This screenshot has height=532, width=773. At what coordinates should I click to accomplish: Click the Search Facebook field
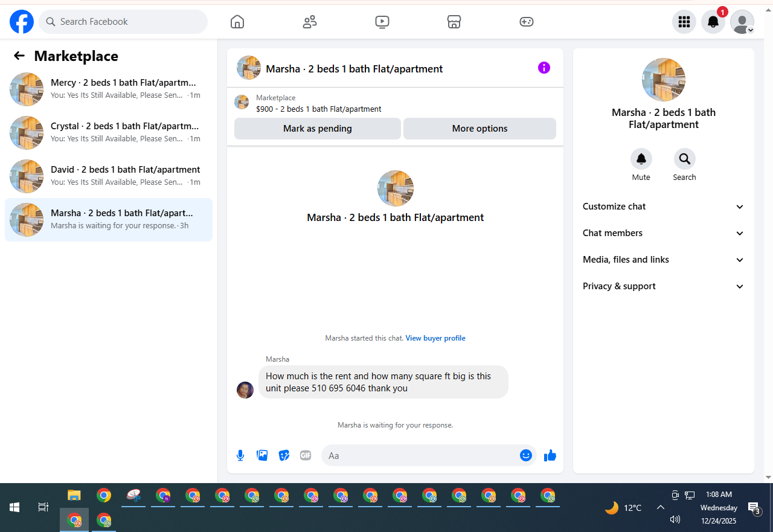[123, 22]
